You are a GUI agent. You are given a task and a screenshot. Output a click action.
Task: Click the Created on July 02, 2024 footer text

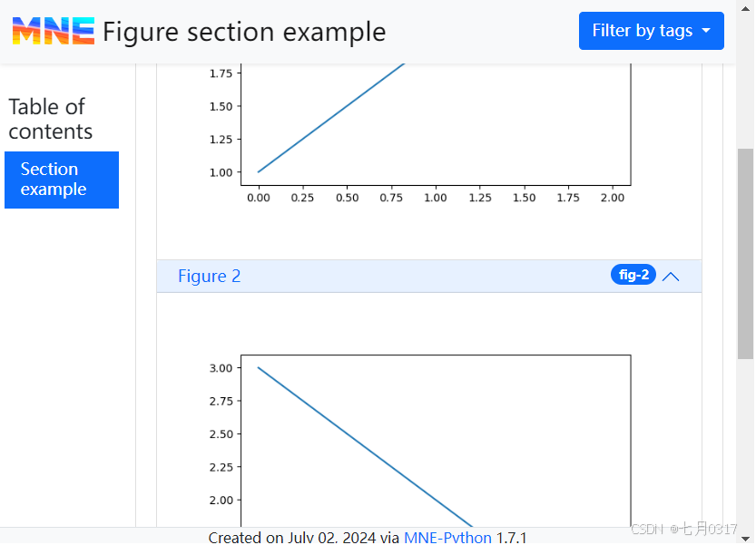point(303,537)
